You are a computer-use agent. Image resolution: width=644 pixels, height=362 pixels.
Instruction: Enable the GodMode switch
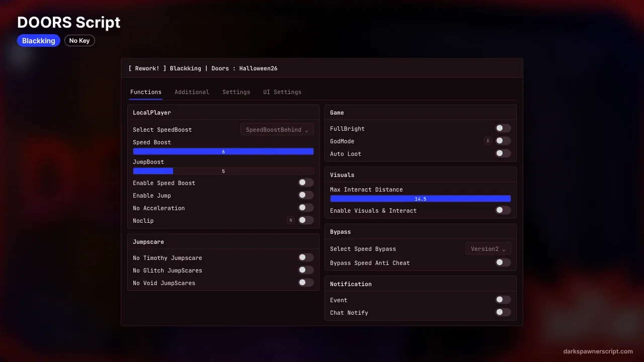click(x=503, y=141)
